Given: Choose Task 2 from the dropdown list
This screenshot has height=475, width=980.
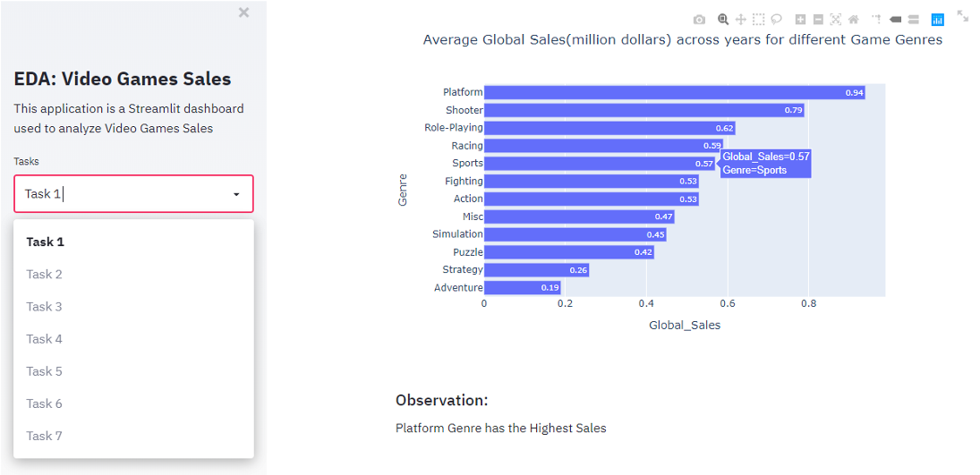Looking at the screenshot, I should (45, 275).
